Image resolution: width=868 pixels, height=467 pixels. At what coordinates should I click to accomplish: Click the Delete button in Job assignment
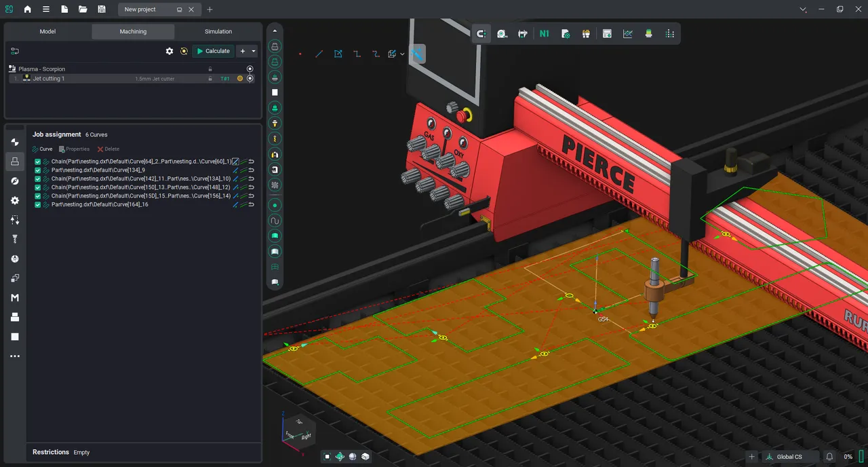pyautogui.click(x=108, y=149)
